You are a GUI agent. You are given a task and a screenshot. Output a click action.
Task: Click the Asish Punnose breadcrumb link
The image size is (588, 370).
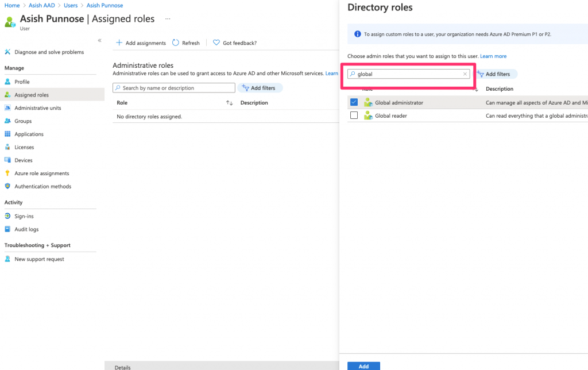pyautogui.click(x=105, y=5)
